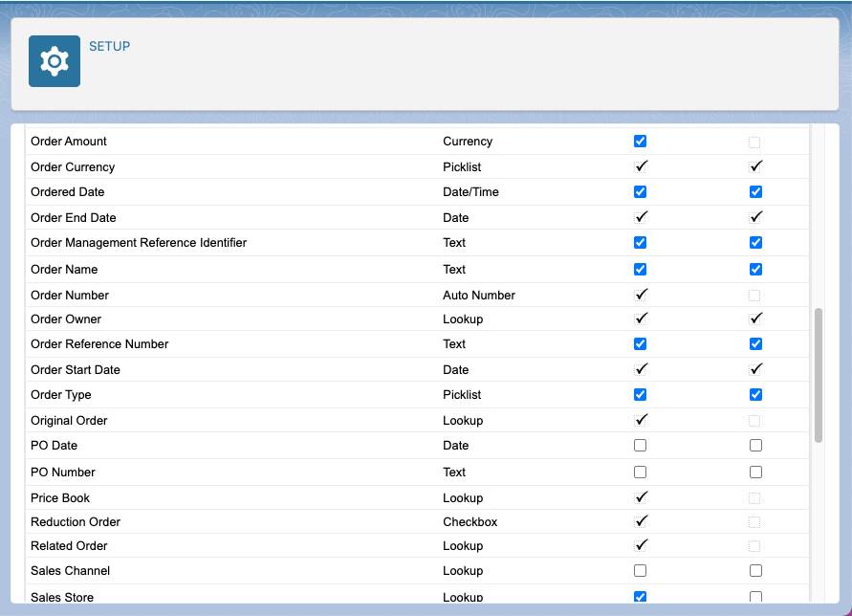Click first checkmark in Order Number row
852x616 pixels.
point(642,295)
